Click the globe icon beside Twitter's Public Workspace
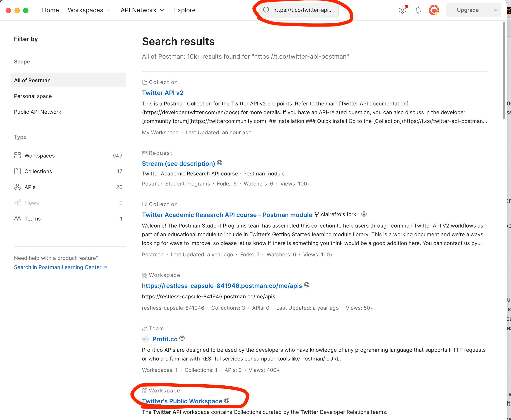Screen dimensions: 511x420 (x=226, y=400)
